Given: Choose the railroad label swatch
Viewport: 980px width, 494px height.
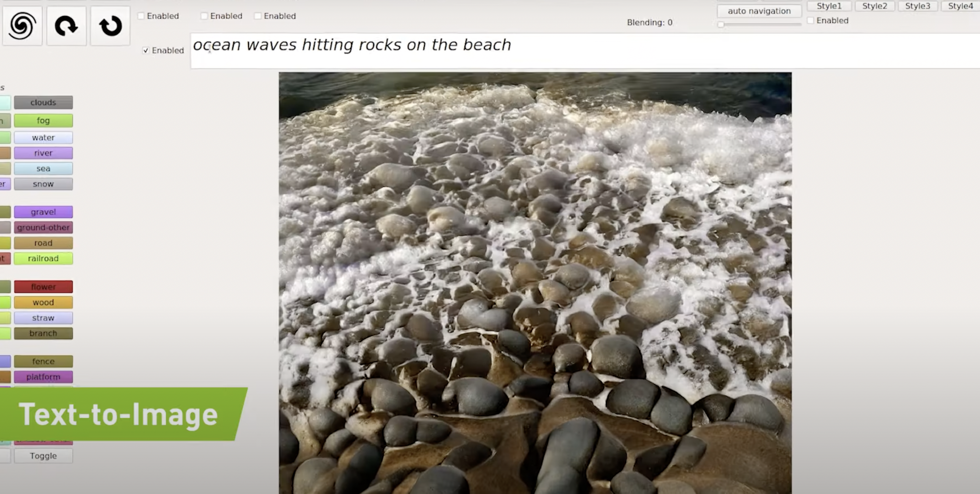Looking at the screenshot, I should coord(43,259).
